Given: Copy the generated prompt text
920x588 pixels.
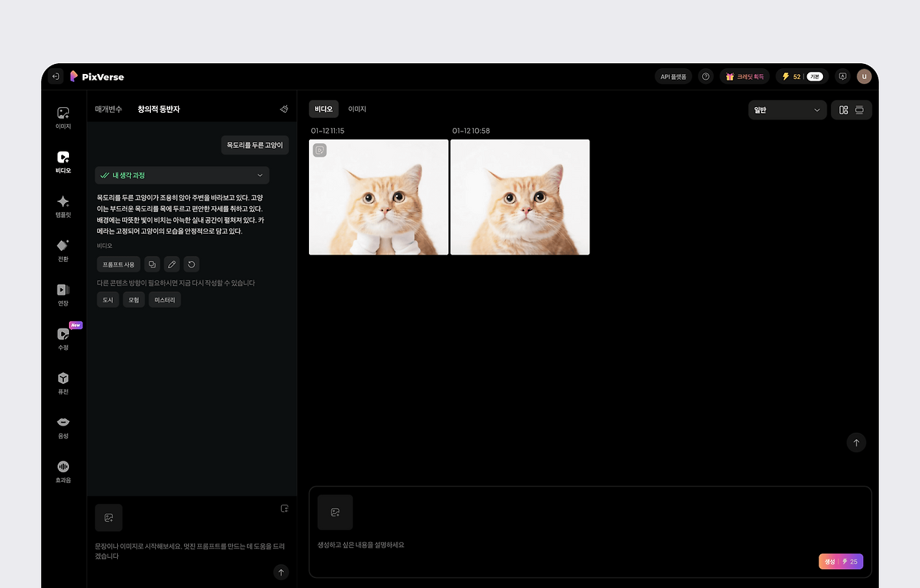Looking at the screenshot, I should pos(152,264).
